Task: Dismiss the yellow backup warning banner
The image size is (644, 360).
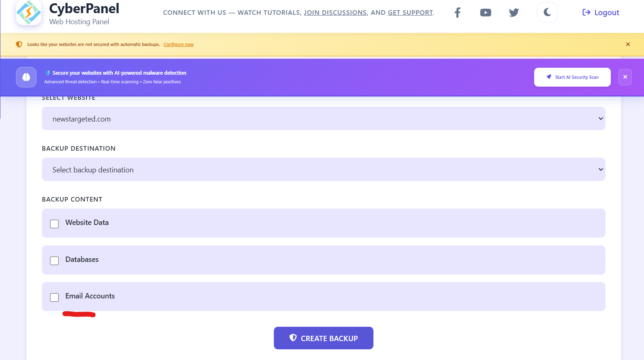Action: click(x=628, y=44)
